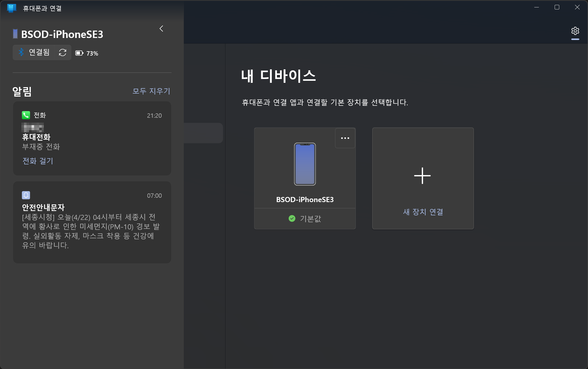
Task: Click the Bluetooth 연결됨 status button
Action: (34, 52)
